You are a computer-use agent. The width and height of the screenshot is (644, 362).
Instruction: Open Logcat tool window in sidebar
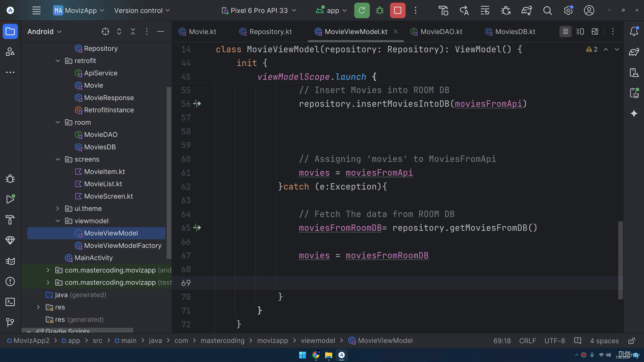[10, 261]
